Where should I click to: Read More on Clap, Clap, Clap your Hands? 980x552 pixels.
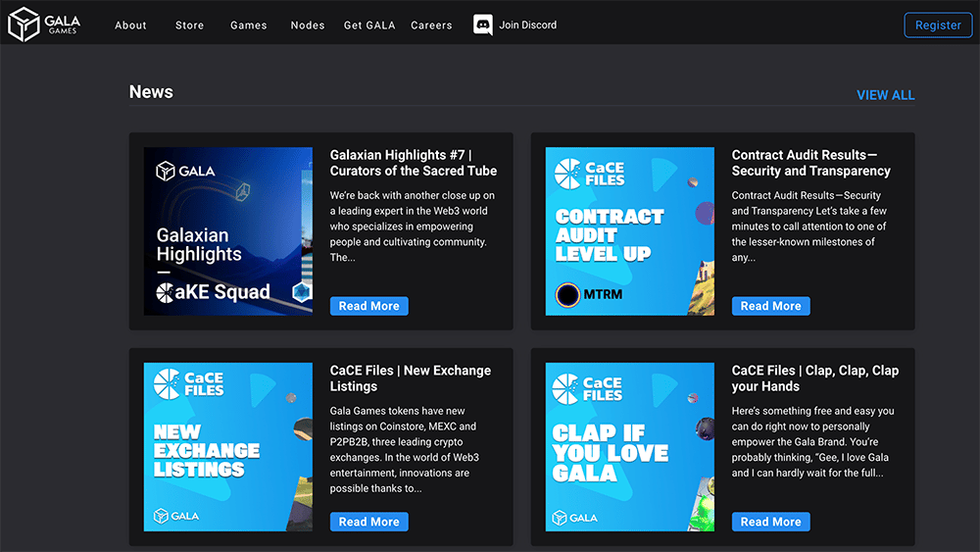pos(770,522)
